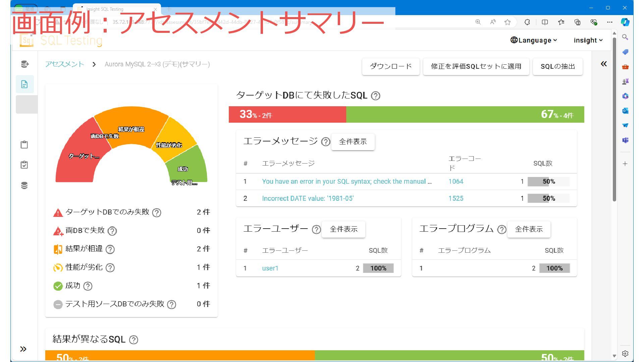
Task: Collapse the right panel with double chevron
Action: point(604,64)
